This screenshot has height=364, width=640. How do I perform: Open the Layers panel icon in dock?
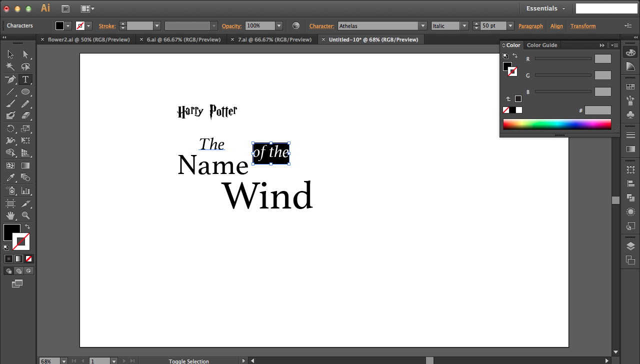[630, 246]
